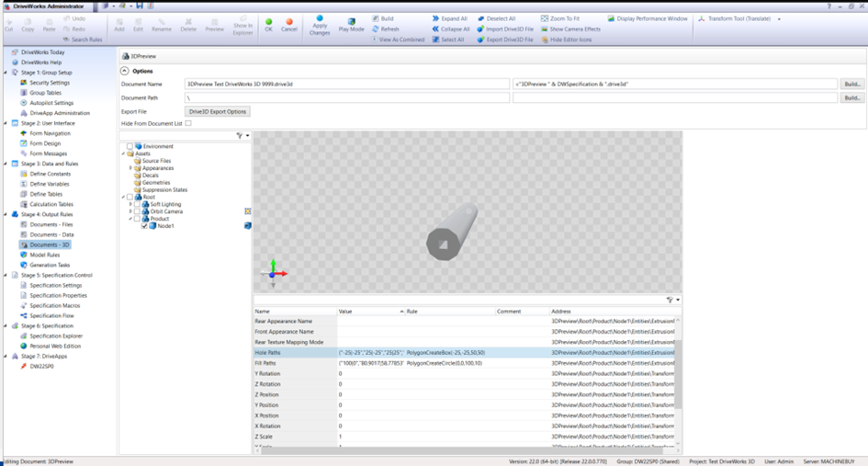Image resolution: width=868 pixels, height=466 pixels.
Task: Open Model Rules
Action: 44,255
